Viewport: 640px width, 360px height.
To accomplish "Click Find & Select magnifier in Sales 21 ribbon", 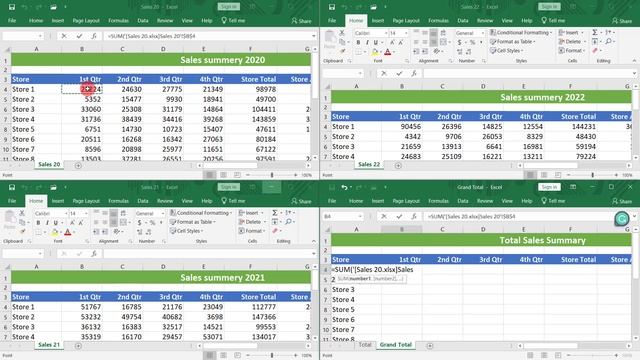I will [289, 222].
